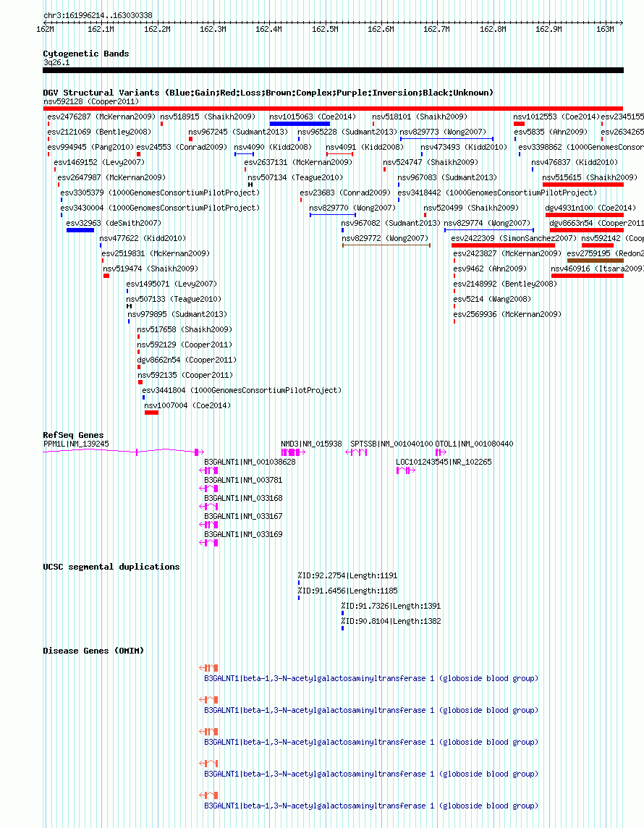Open nsv979895 (Sudmant2013) variant
The image size is (644, 828).
[177, 315]
